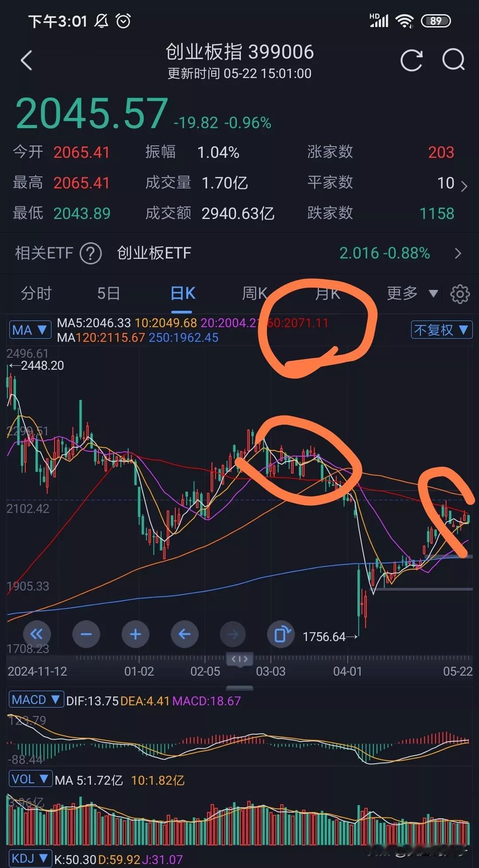This screenshot has width=479, height=868.
Task: Switch to the 分时 tab
Action: coord(36,293)
